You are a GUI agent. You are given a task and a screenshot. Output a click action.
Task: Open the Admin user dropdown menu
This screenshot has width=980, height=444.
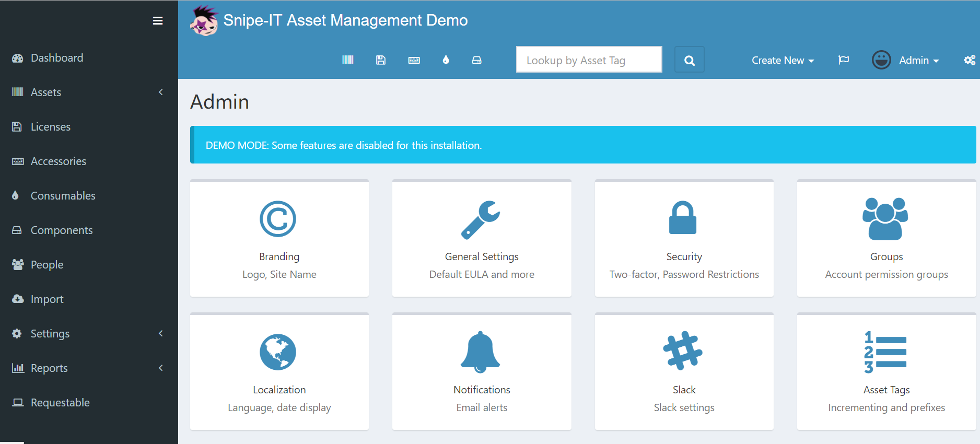click(906, 60)
